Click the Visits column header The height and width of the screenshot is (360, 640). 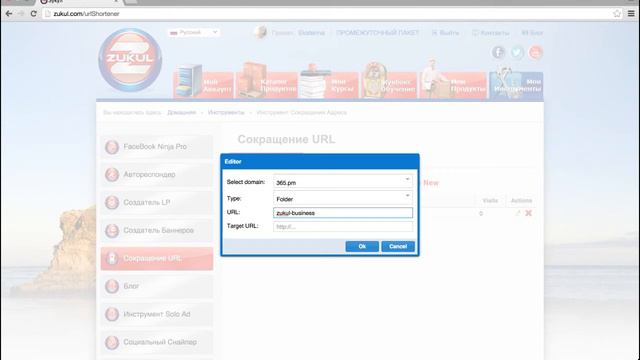pyautogui.click(x=490, y=200)
